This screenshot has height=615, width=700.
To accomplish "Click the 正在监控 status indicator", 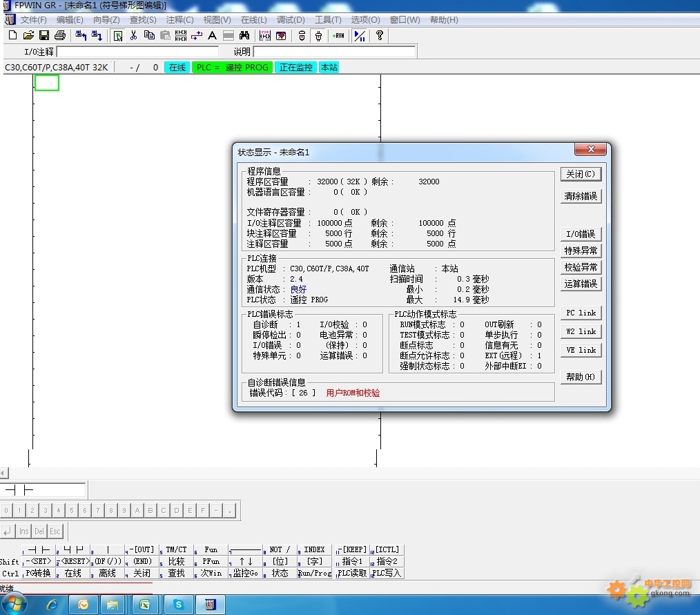I will (295, 68).
